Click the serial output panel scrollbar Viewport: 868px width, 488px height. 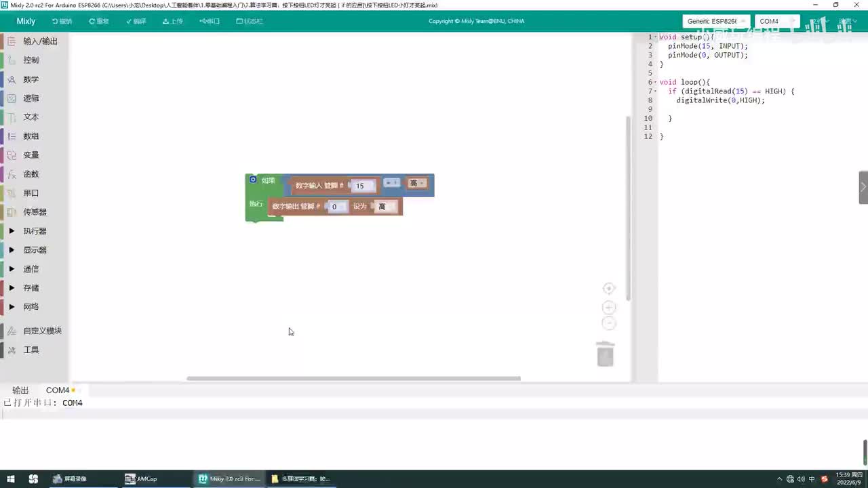[865, 453]
